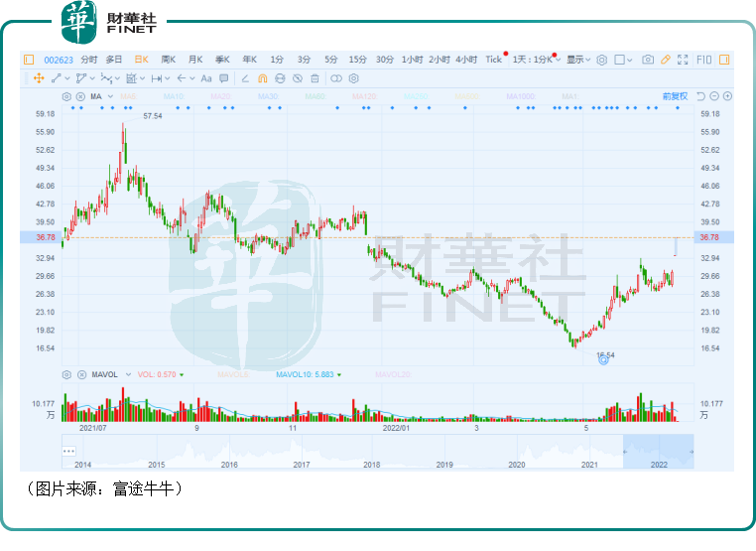Toggle the magnet snap tool
Screen dimensions: 756x551
pyautogui.click(x=262, y=78)
